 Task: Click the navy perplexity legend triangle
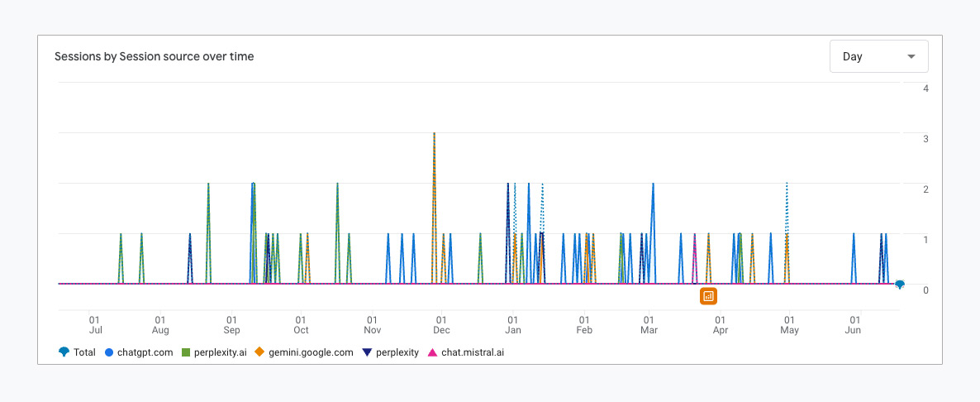pyautogui.click(x=367, y=352)
